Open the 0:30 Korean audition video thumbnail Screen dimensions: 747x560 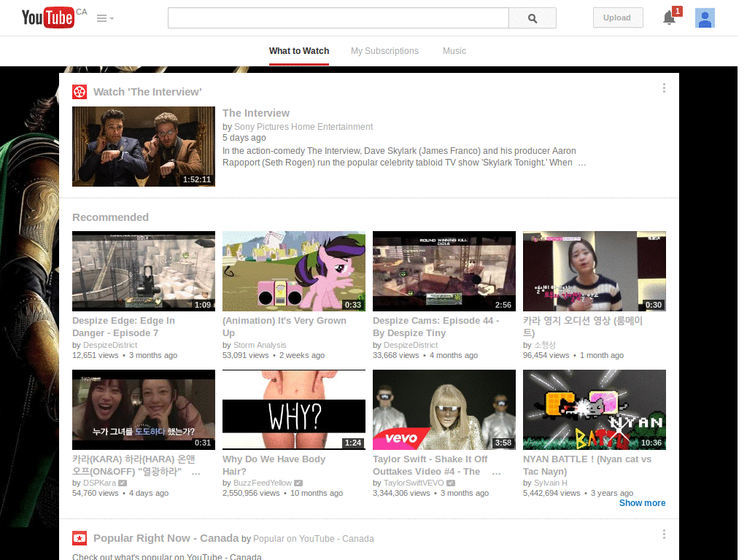point(594,271)
